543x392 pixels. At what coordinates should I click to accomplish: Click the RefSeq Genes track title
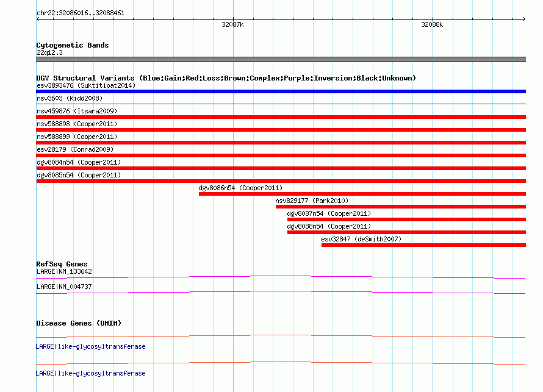tap(62, 264)
